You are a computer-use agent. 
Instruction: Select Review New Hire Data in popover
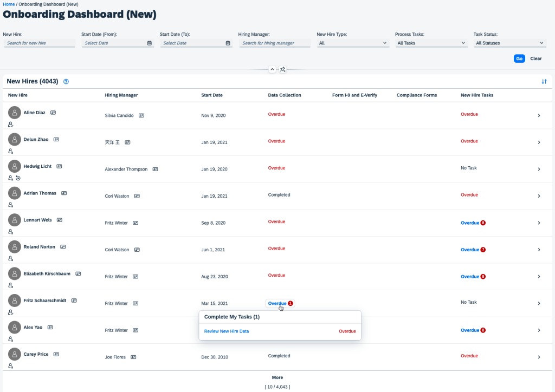coord(227,331)
